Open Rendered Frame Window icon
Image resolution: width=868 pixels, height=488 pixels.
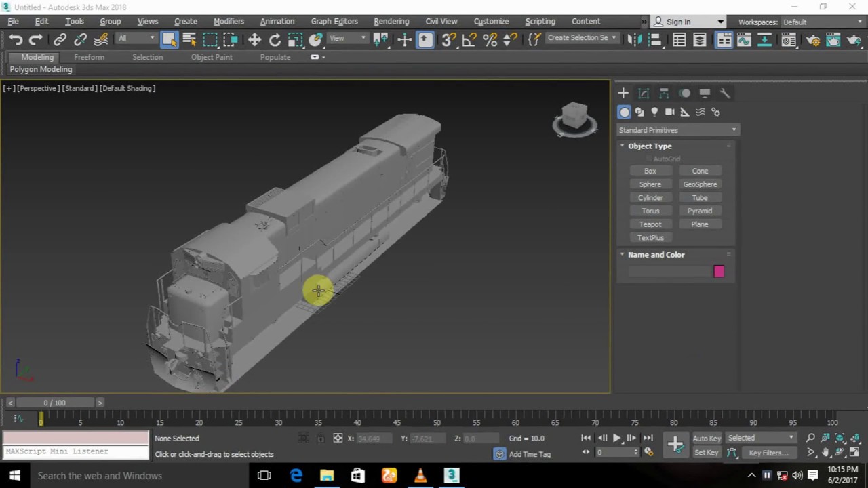pyautogui.click(x=833, y=40)
